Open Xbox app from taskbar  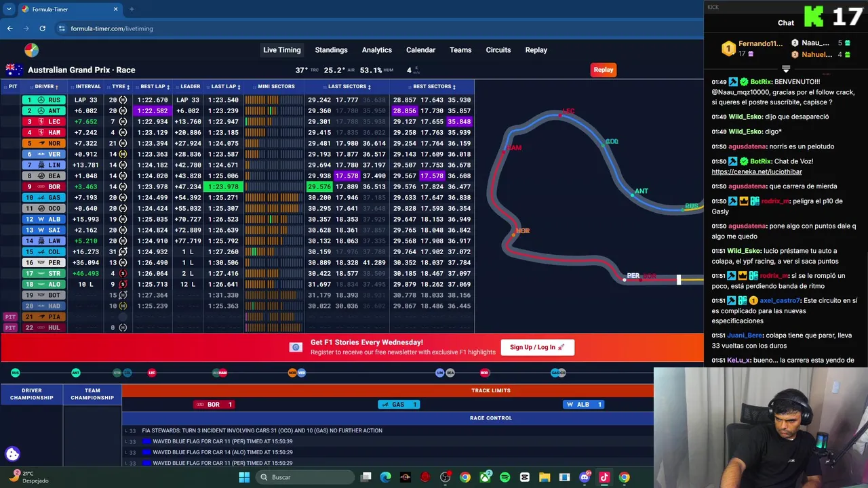pos(485,477)
